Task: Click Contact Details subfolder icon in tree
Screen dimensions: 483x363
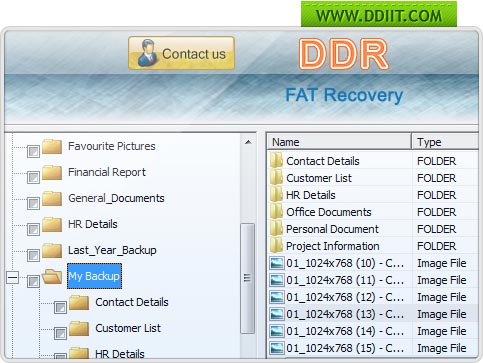Action: [x=79, y=302]
